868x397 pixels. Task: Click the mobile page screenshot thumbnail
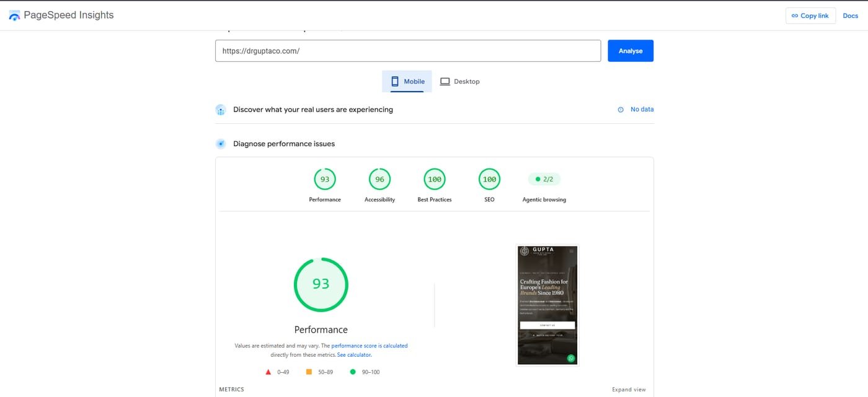[547, 305]
